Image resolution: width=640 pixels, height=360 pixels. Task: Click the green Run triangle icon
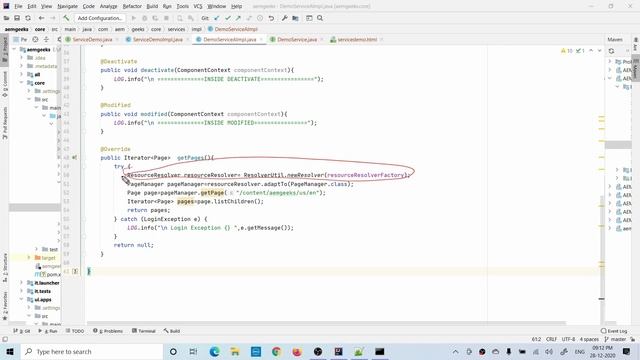[133, 18]
